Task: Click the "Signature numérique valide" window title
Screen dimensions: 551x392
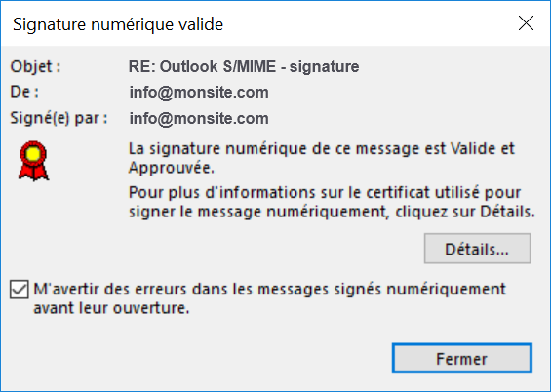Action: 118,24
